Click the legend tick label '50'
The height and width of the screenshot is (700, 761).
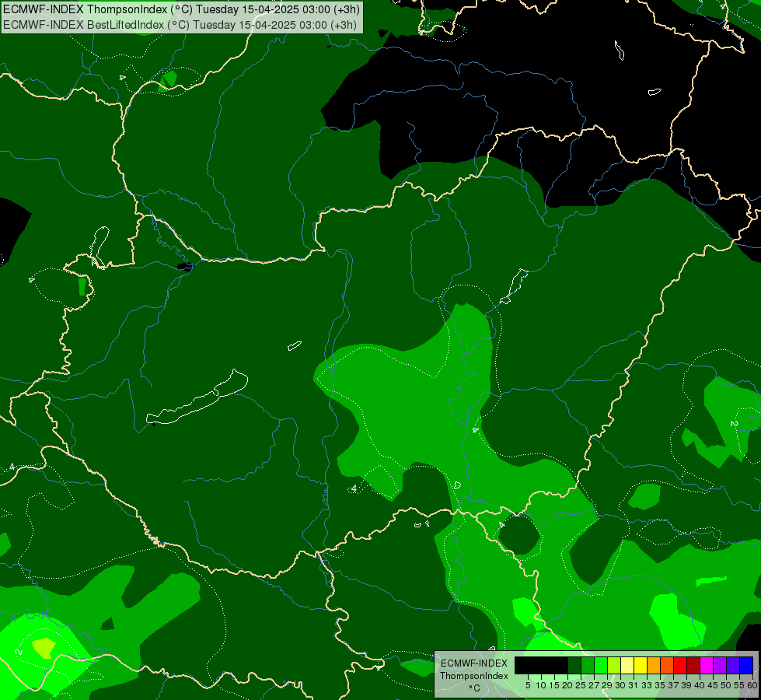[x=726, y=685]
